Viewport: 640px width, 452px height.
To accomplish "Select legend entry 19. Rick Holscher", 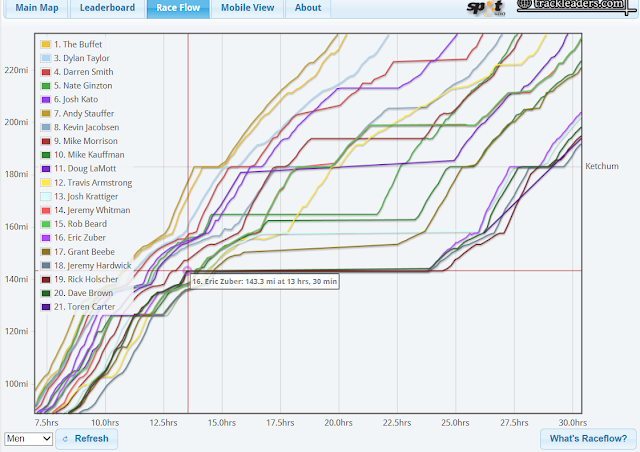I will coord(86,279).
